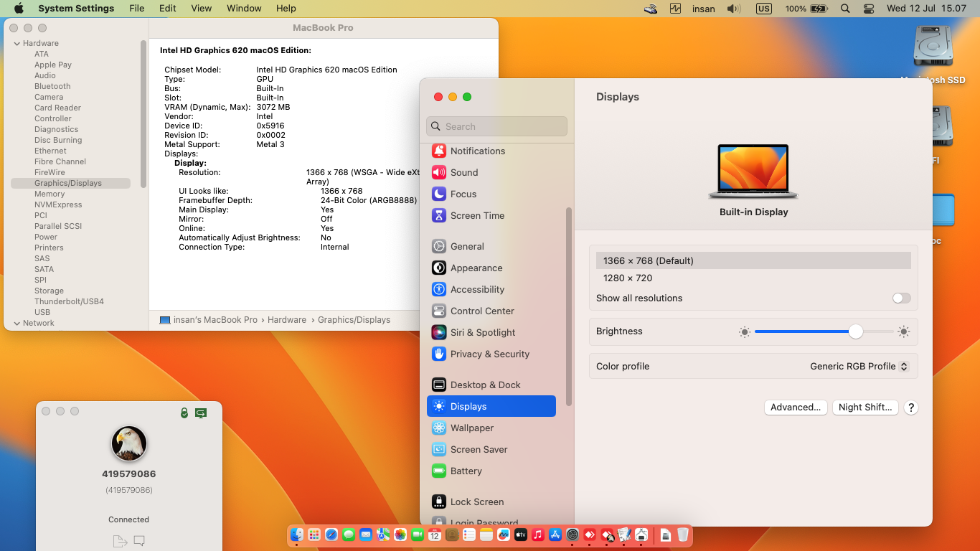The width and height of the screenshot is (980, 551).
Task: Open Launchpad in the Dock
Action: (x=314, y=534)
